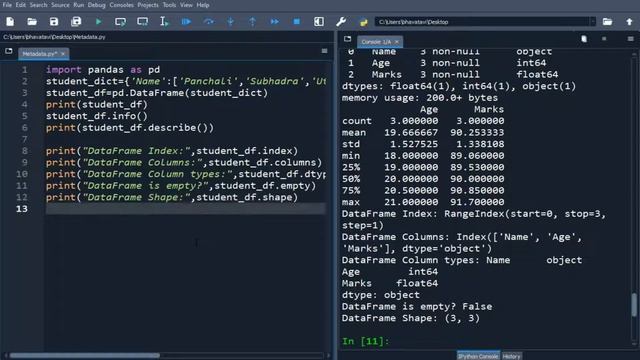Click 'import pandas as pd' code line
640x360 pixels.
click(103, 70)
